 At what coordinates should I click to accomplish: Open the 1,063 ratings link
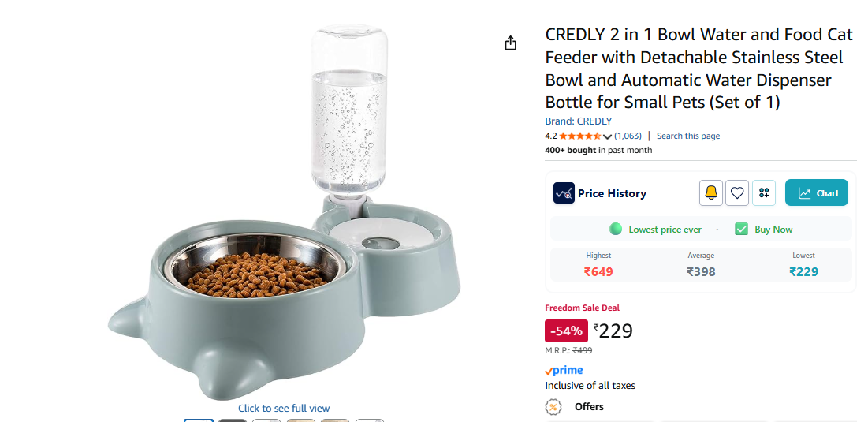(628, 136)
